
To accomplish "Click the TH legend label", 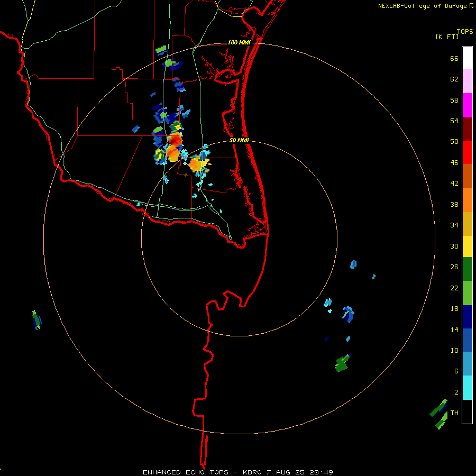I will coord(454,413).
